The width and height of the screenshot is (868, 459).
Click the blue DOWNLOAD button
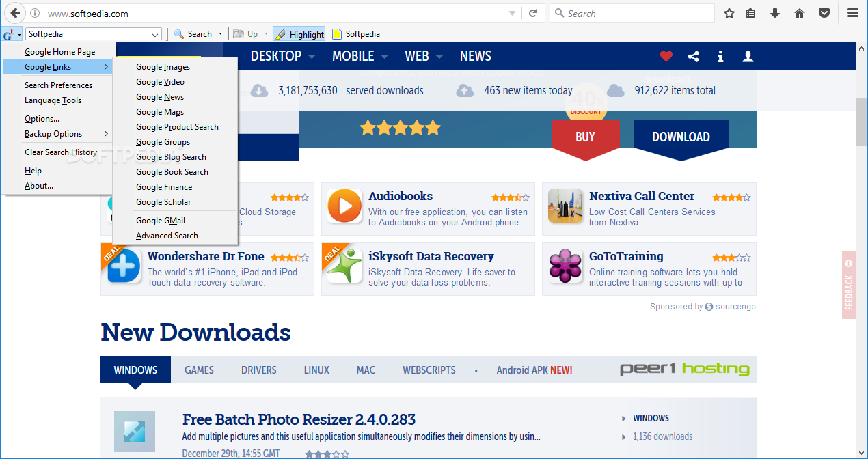coord(681,137)
